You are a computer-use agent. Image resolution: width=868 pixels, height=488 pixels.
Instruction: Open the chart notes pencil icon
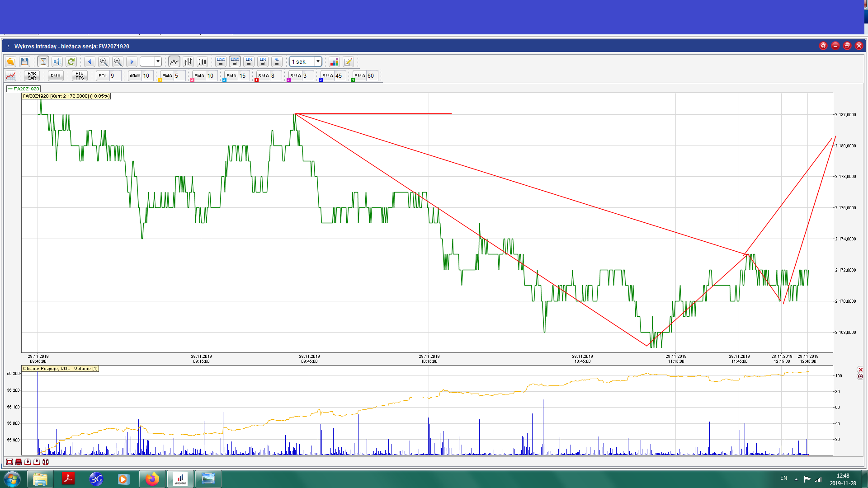(348, 61)
